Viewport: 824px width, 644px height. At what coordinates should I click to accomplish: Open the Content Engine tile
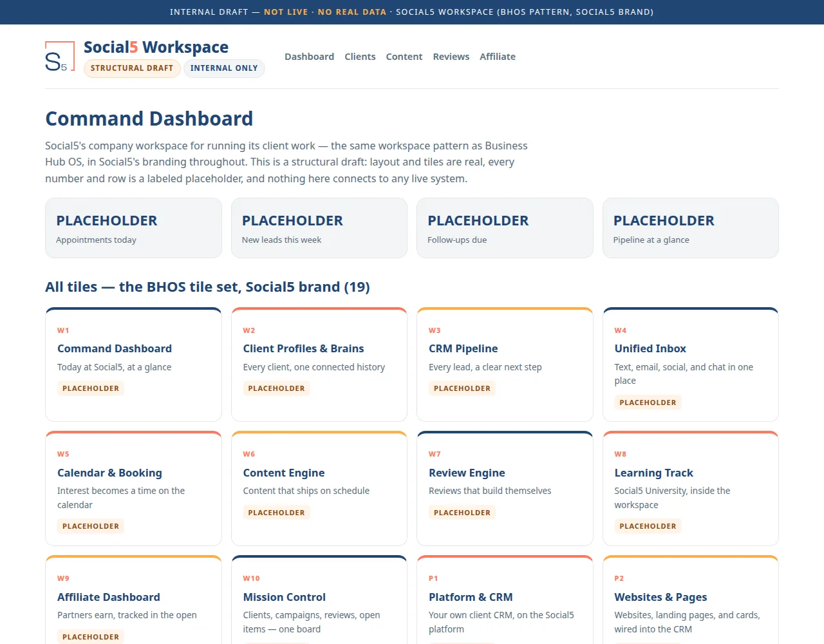pyautogui.click(x=319, y=489)
